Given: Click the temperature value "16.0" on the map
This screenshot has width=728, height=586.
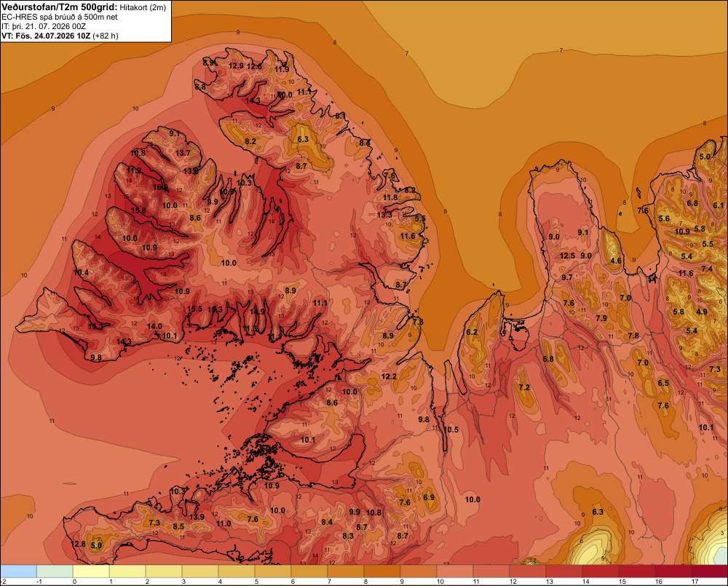Looking at the screenshot, I should 161,187.
